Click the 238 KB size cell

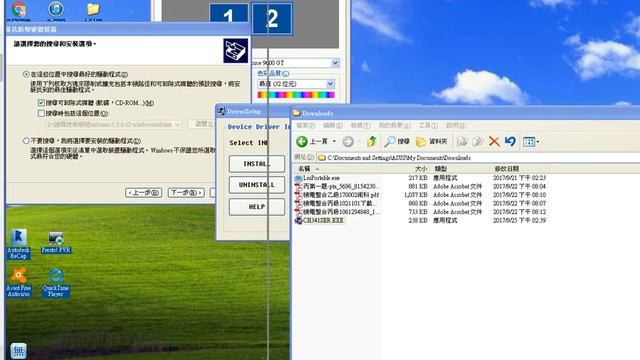tap(418, 220)
